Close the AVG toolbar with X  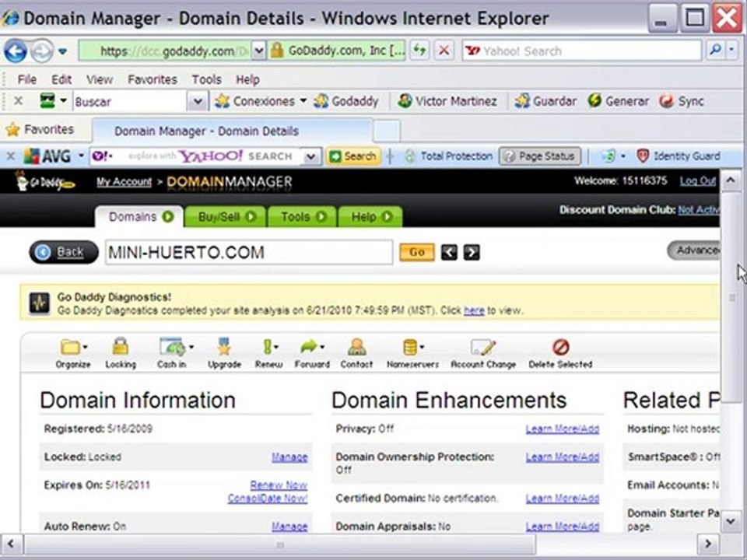(10, 156)
